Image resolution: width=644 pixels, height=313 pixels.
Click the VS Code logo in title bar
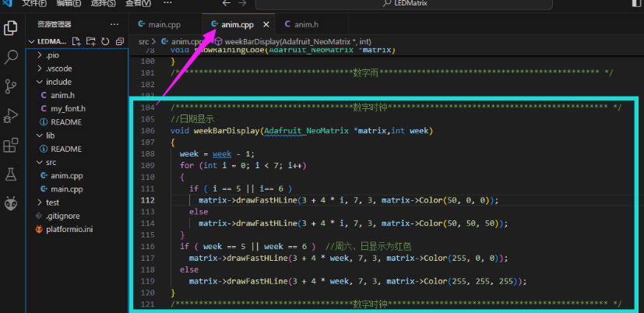point(7,2)
